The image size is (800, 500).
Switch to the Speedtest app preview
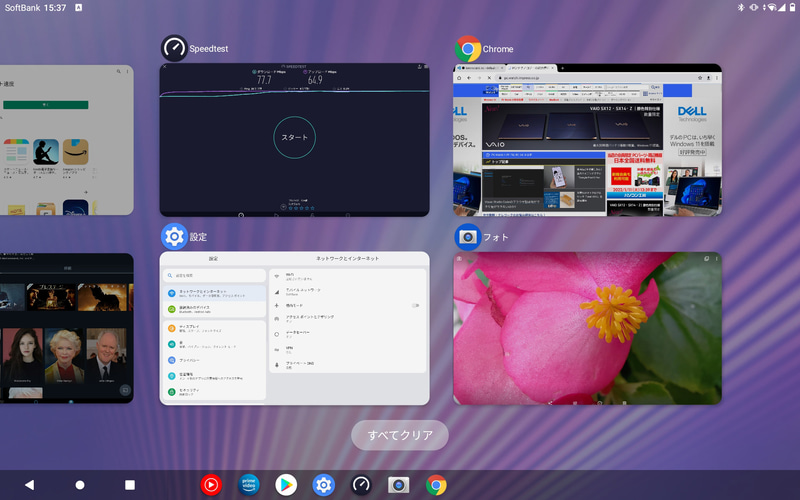pos(294,140)
